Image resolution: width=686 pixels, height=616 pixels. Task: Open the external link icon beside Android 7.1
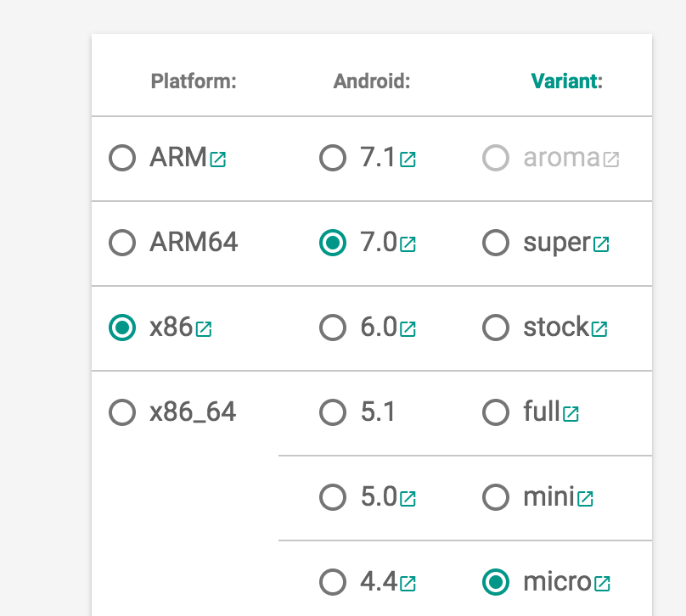pyautogui.click(x=408, y=160)
